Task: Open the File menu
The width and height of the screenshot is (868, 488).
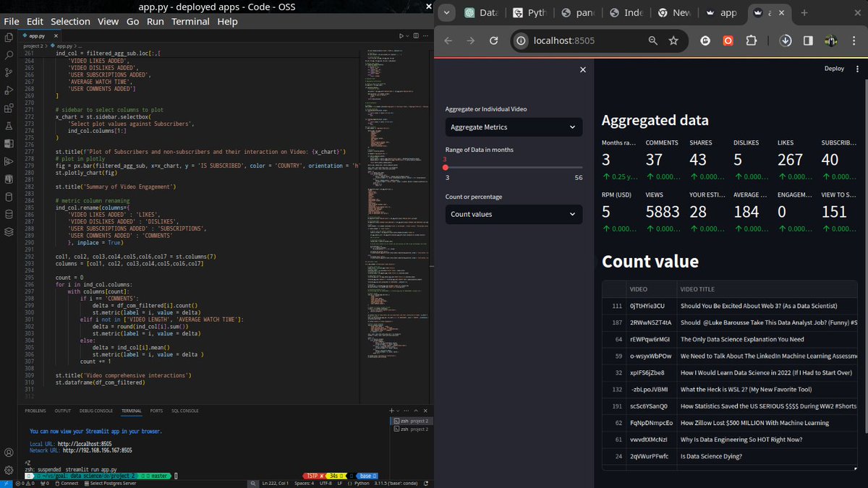Action: pyautogui.click(x=12, y=22)
